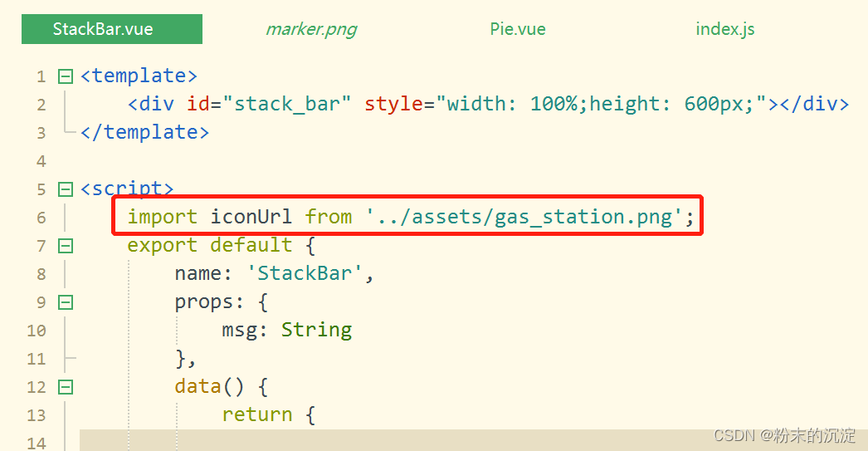The image size is (868, 451).
Task: Collapse the export default fold marker
Action: coord(66,246)
